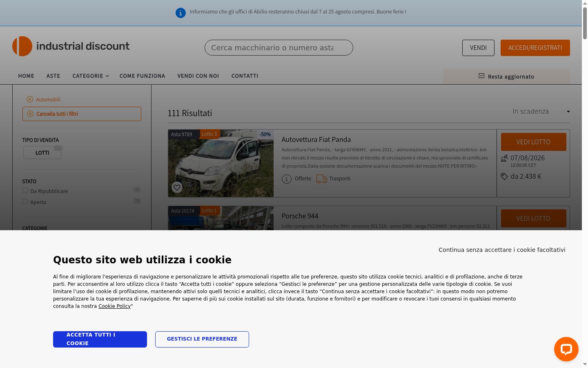Open the In scadenza sort dropdown
The height and width of the screenshot is (368, 588).
point(541,112)
